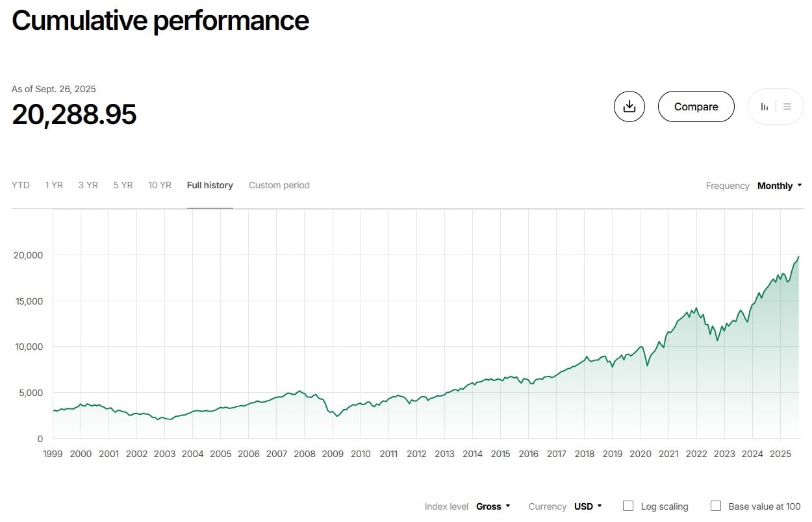Show the 3 YR performance tab

pos(88,185)
